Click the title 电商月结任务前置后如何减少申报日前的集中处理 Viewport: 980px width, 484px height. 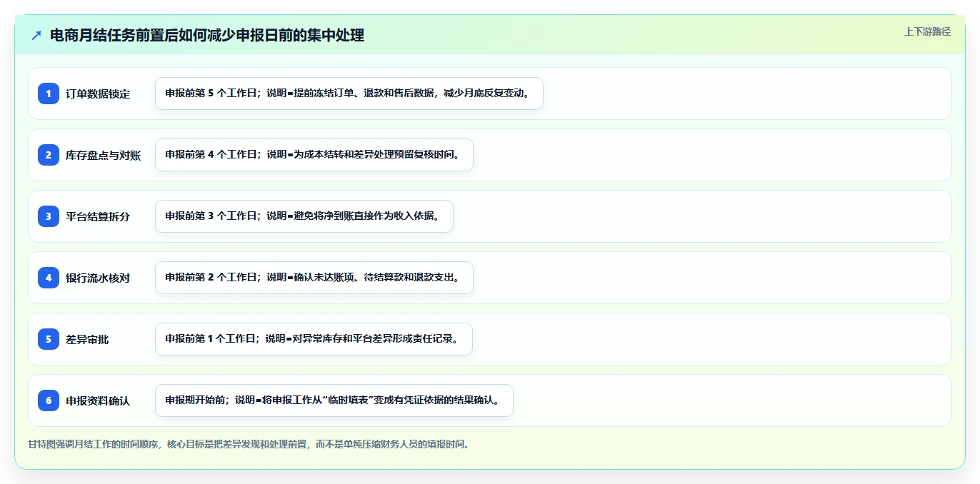click(x=207, y=35)
